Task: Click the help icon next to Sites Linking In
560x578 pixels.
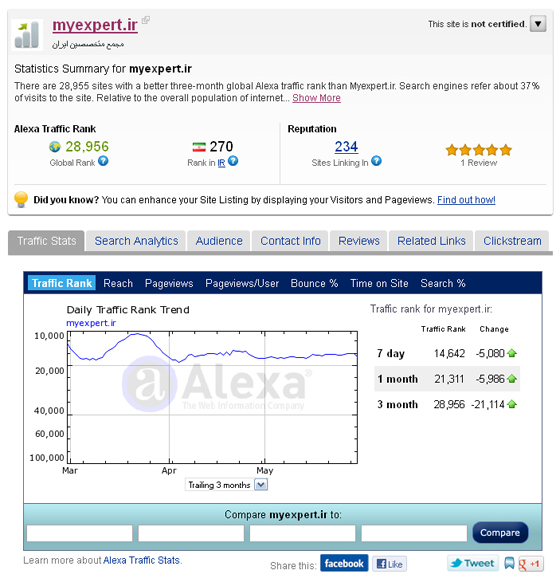Action: pyautogui.click(x=376, y=161)
